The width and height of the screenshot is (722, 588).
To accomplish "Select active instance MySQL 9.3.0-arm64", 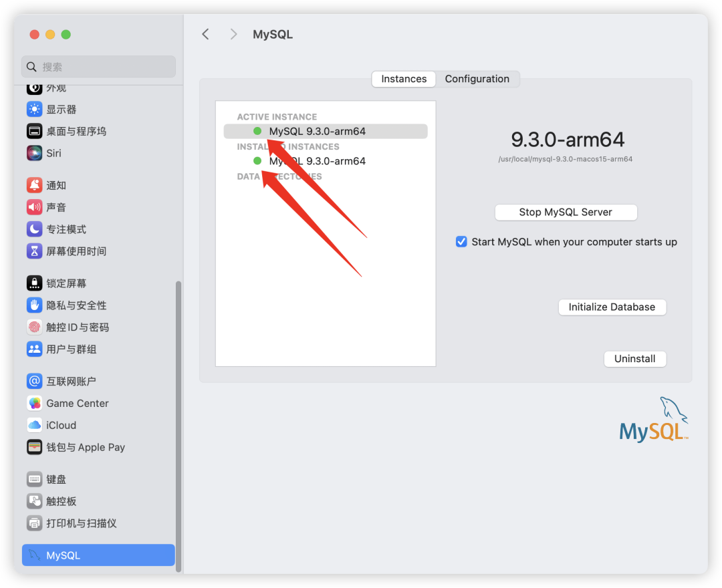I will point(326,131).
